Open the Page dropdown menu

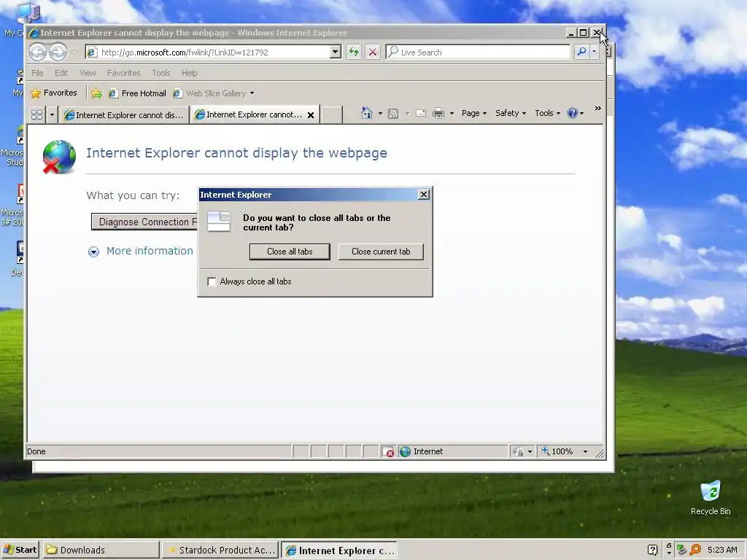point(474,113)
